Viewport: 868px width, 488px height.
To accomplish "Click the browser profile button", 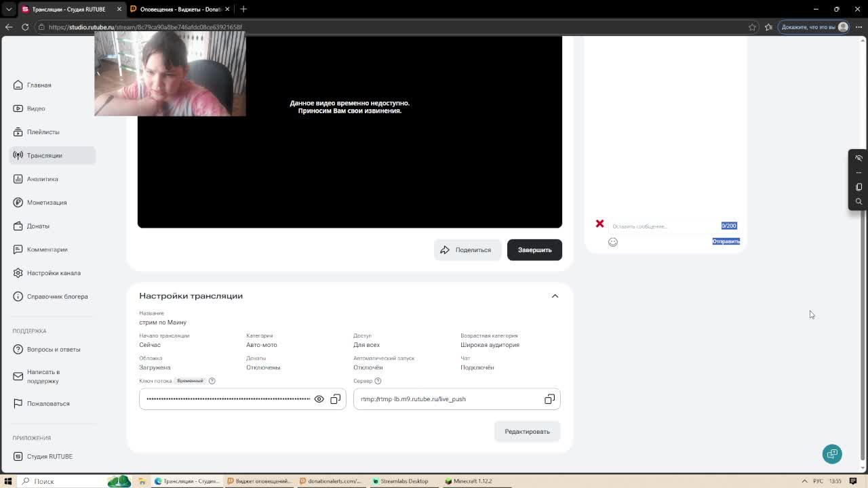I will tap(814, 27).
